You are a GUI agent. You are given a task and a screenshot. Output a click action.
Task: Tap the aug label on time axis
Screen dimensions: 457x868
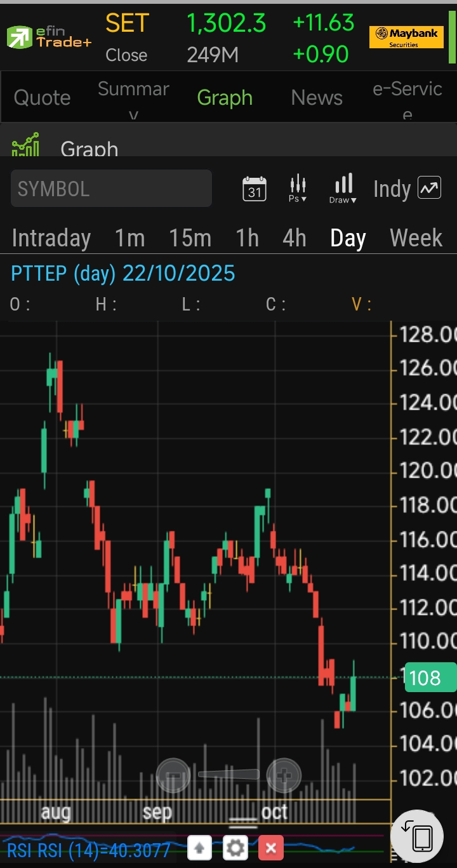[x=56, y=811]
